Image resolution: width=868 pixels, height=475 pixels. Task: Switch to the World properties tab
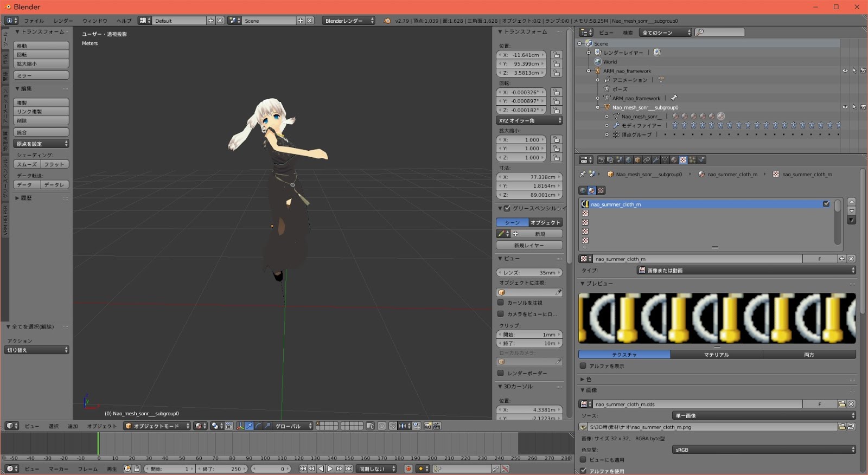628,160
